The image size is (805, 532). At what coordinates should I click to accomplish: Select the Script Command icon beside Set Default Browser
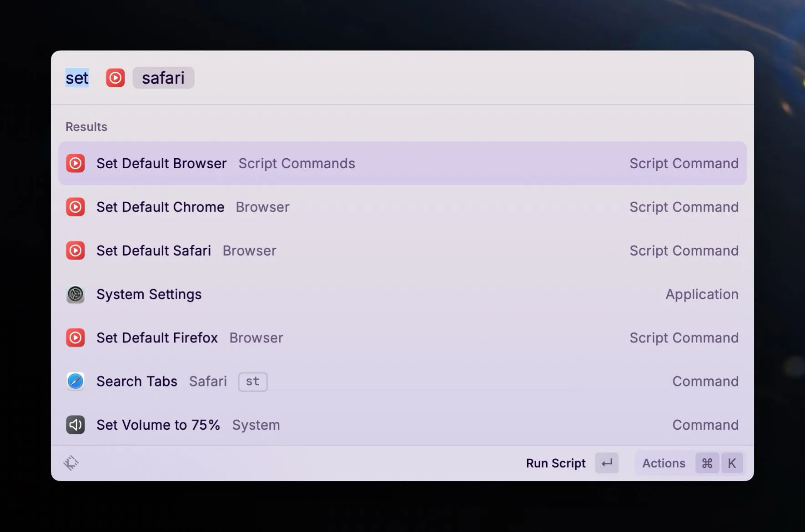point(75,163)
